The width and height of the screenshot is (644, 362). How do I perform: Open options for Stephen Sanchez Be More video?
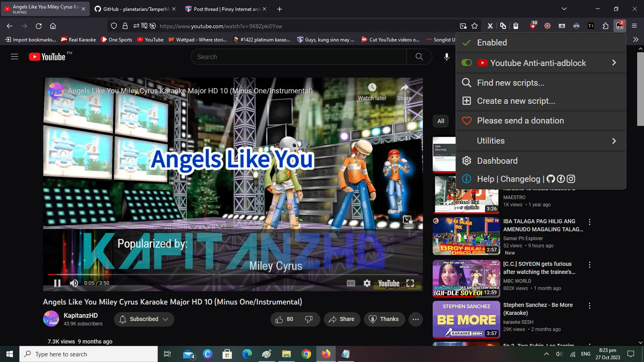point(589,306)
